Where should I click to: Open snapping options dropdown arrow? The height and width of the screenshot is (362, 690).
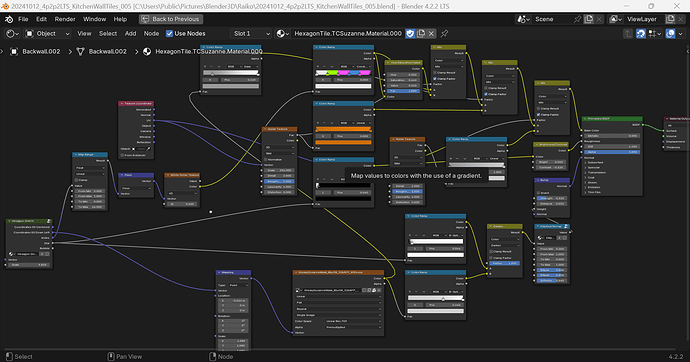pyautogui.click(x=655, y=34)
